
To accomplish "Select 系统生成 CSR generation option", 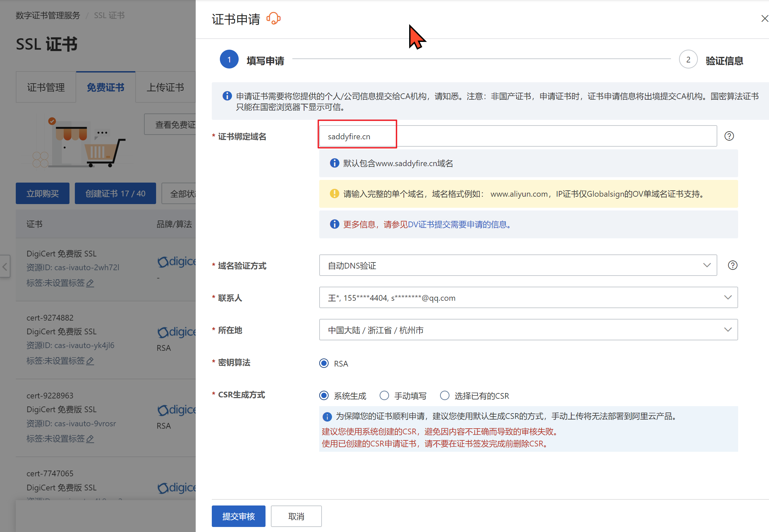I will pos(324,396).
